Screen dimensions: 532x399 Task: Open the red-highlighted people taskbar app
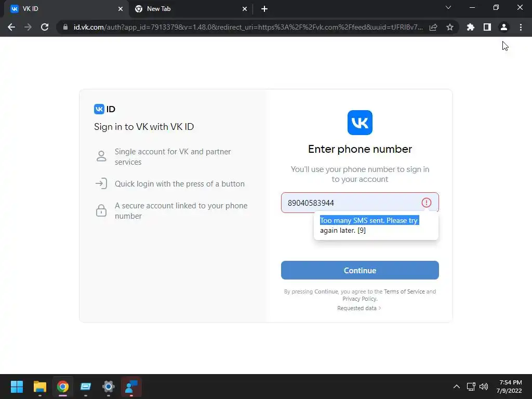[131, 387]
